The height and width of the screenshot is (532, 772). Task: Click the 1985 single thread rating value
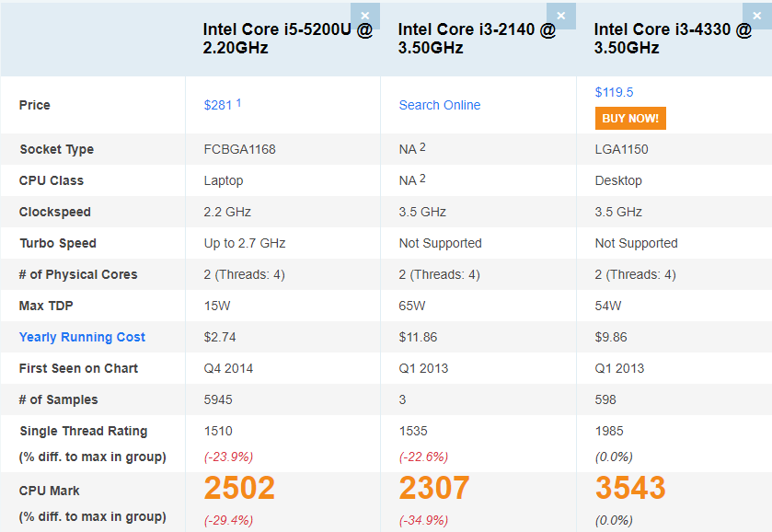coord(609,431)
